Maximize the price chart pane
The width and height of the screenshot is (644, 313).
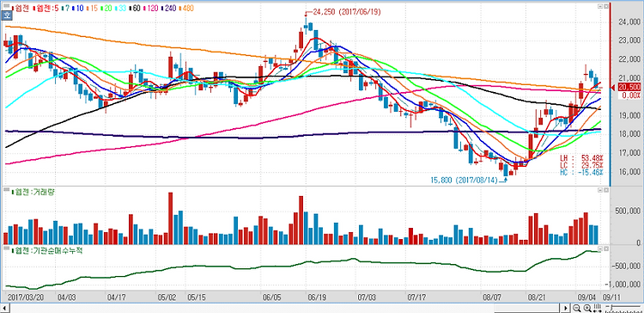[x=605, y=7]
